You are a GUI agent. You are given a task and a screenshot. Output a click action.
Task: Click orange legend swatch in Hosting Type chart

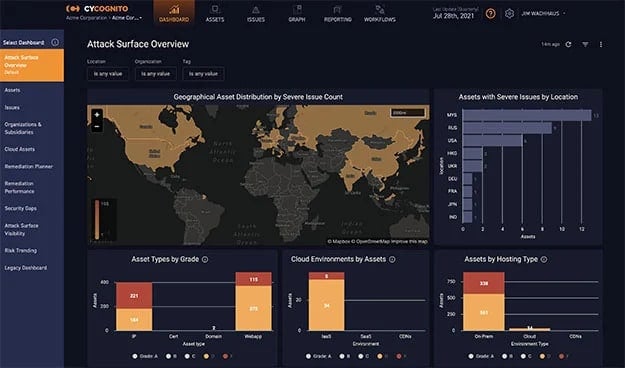[542, 356]
